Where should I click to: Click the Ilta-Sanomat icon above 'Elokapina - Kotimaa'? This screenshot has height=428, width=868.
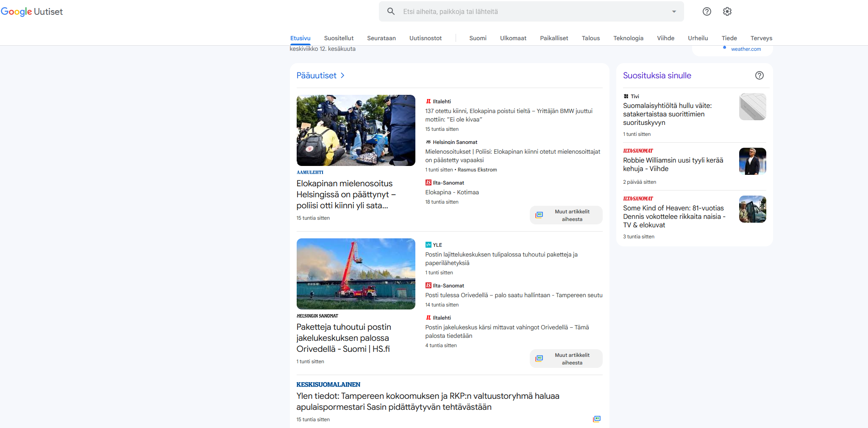coord(428,182)
